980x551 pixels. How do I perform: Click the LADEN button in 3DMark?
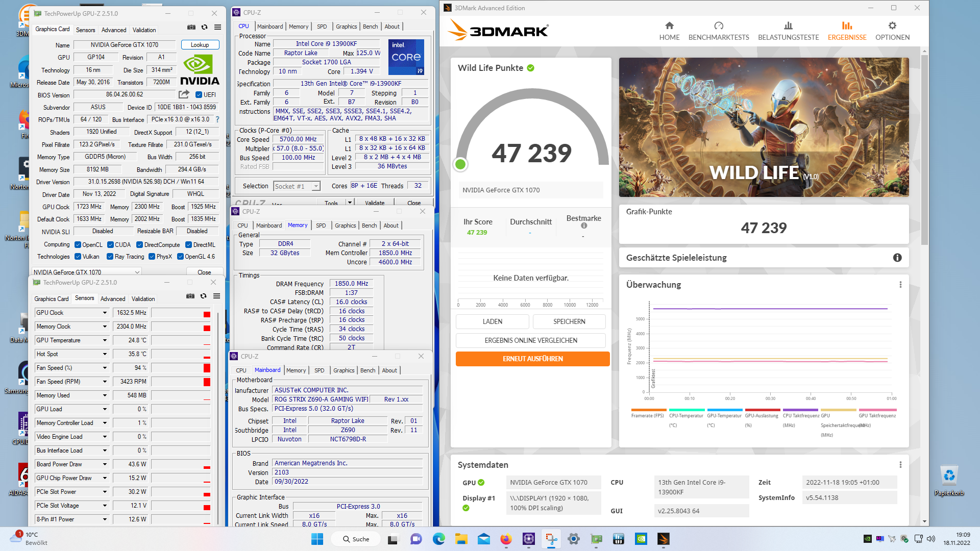(x=492, y=321)
